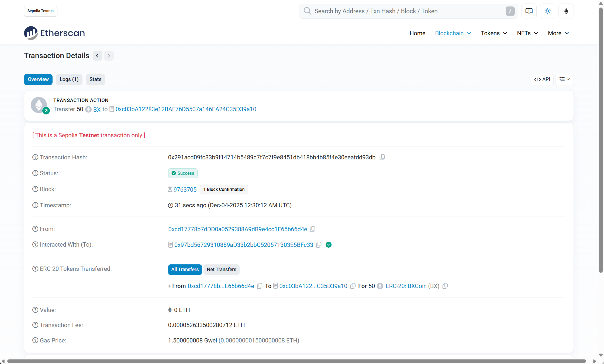Click the Etherscan logo
The width and height of the screenshot is (604, 364).
[x=54, y=33]
